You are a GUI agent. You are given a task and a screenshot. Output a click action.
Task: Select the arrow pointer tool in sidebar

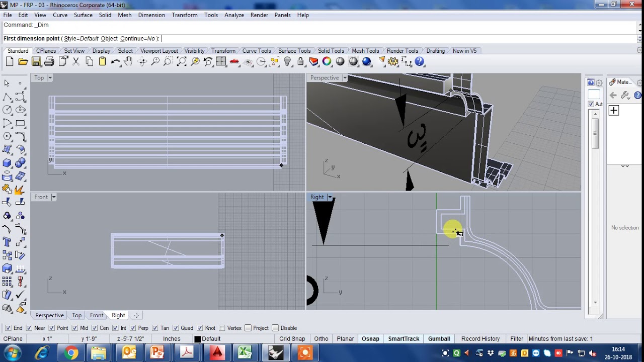(x=7, y=83)
